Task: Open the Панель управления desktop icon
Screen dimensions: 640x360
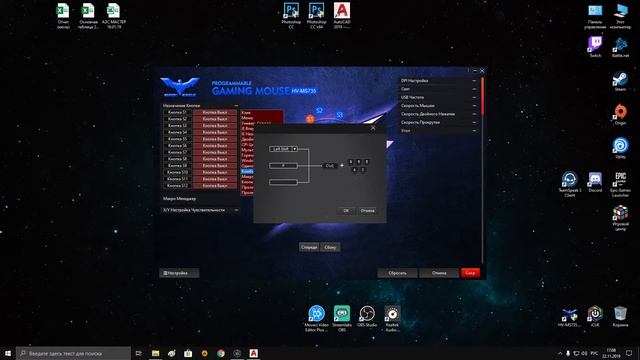Action: pyautogui.click(x=595, y=16)
